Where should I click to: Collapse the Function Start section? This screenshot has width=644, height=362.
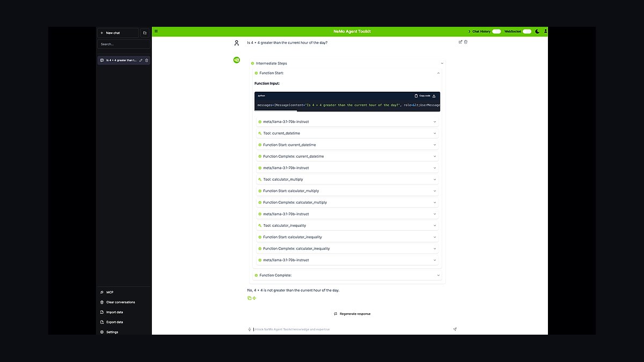[x=347, y=73]
